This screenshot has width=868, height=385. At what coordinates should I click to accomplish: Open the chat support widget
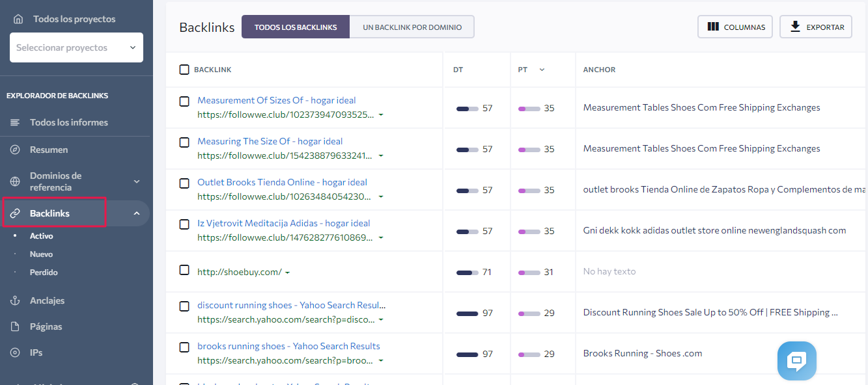tap(796, 361)
